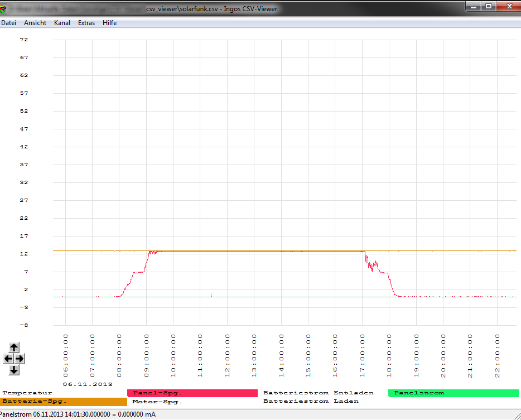Open the Ansicht menu
The height and width of the screenshot is (420, 521).
tap(35, 23)
